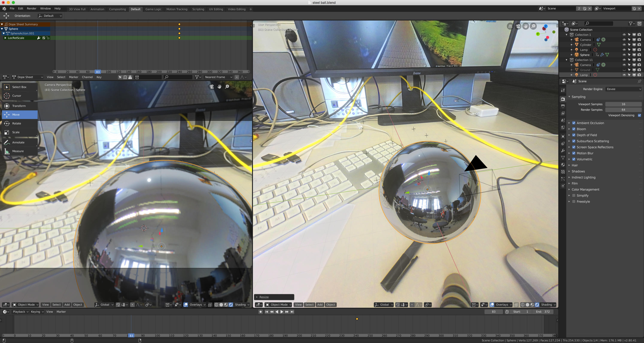The width and height of the screenshot is (644, 343).
Task: Adjust the Viewport Samples field
Action: pos(624,104)
